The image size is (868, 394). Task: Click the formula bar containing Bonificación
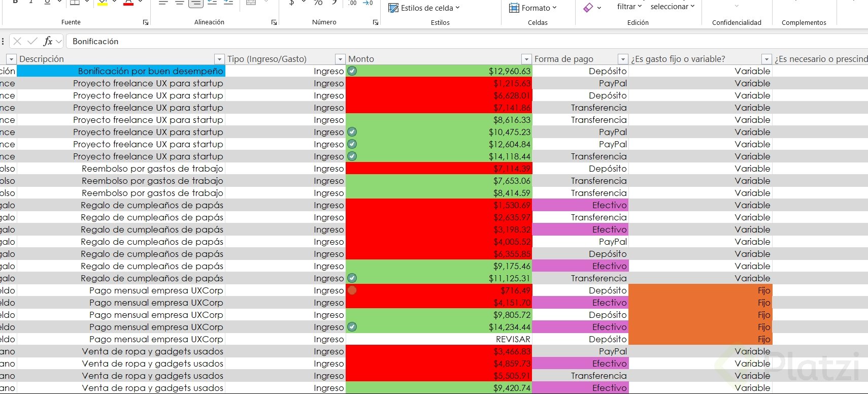(x=467, y=41)
